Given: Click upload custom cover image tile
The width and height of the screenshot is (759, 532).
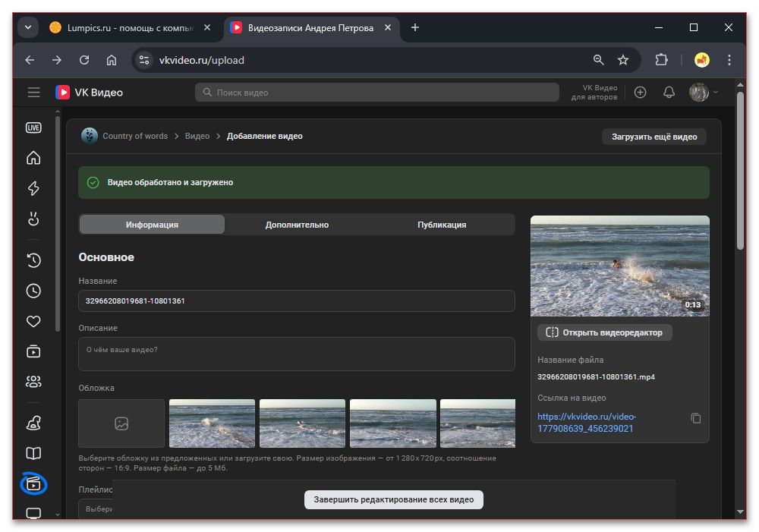Looking at the screenshot, I should [x=121, y=423].
